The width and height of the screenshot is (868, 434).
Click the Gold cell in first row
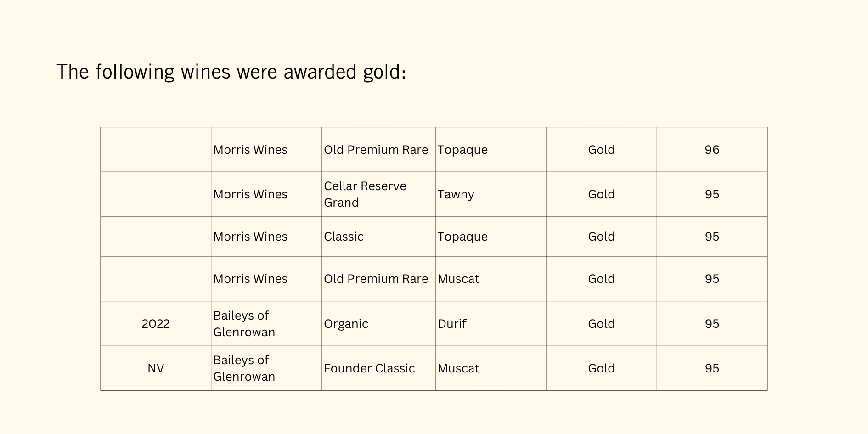point(601,150)
